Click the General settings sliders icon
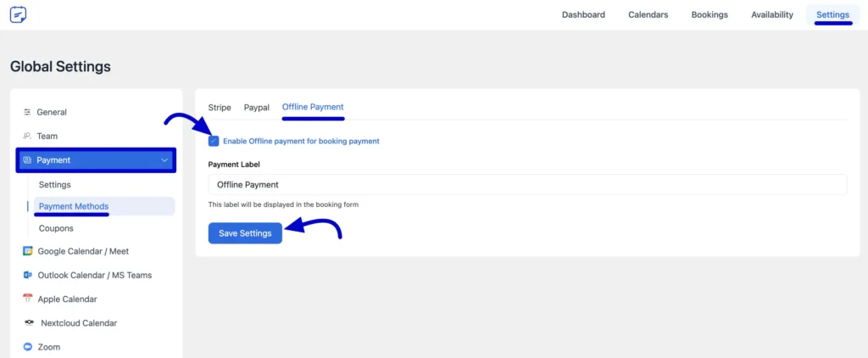The height and width of the screenshot is (358, 868). 27,112
